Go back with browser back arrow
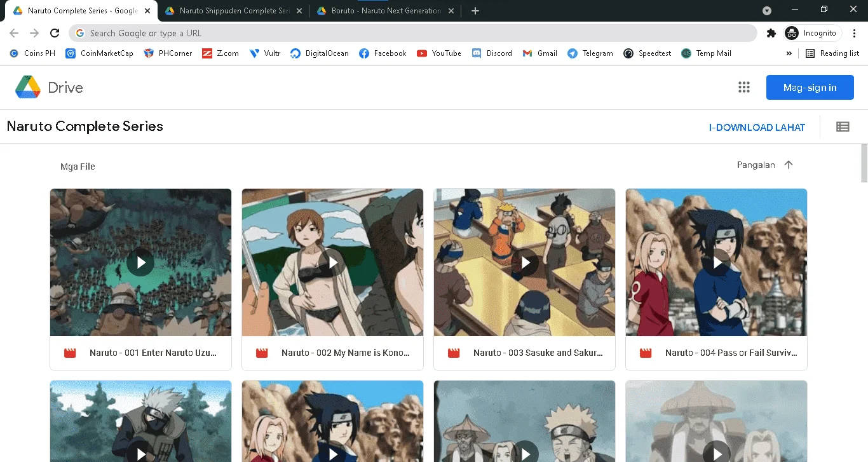The image size is (868, 462). [14, 33]
